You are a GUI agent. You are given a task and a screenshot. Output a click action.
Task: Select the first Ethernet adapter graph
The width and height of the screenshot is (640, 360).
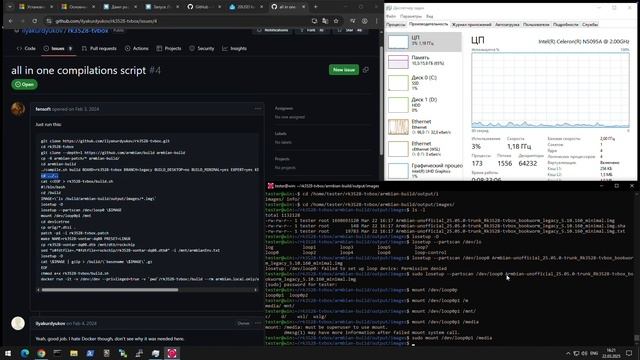click(398, 127)
